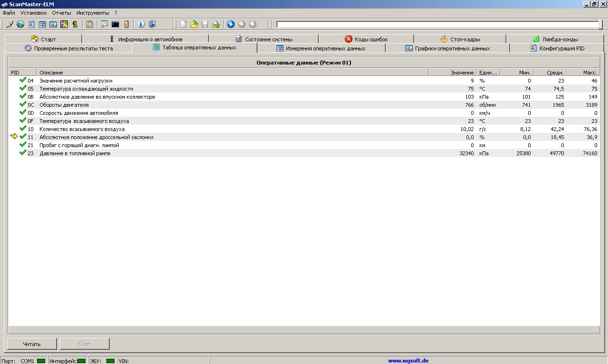
Task: Click the Макс. column header
Action: coord(583,73)
